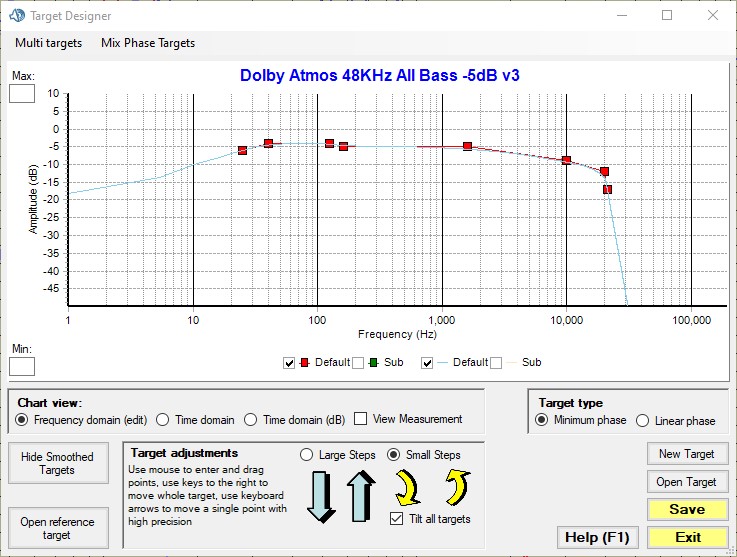
Task: Select the Large Steps radio button
Action: tap(308, 455)
